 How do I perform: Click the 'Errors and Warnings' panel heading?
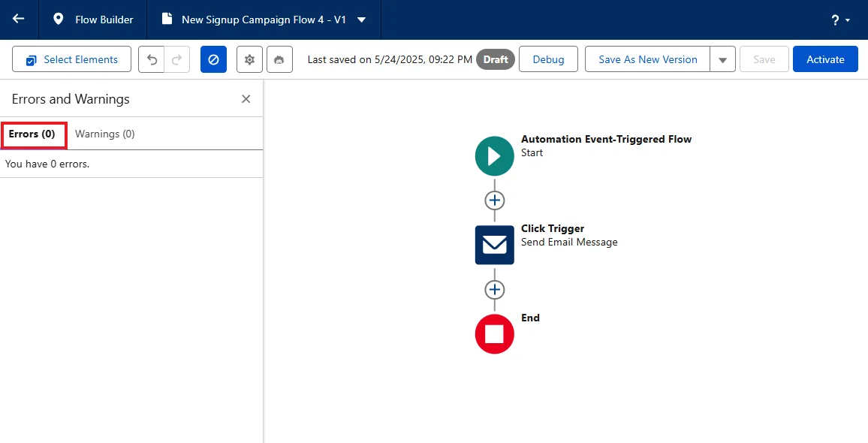click(x=71, y=99)
